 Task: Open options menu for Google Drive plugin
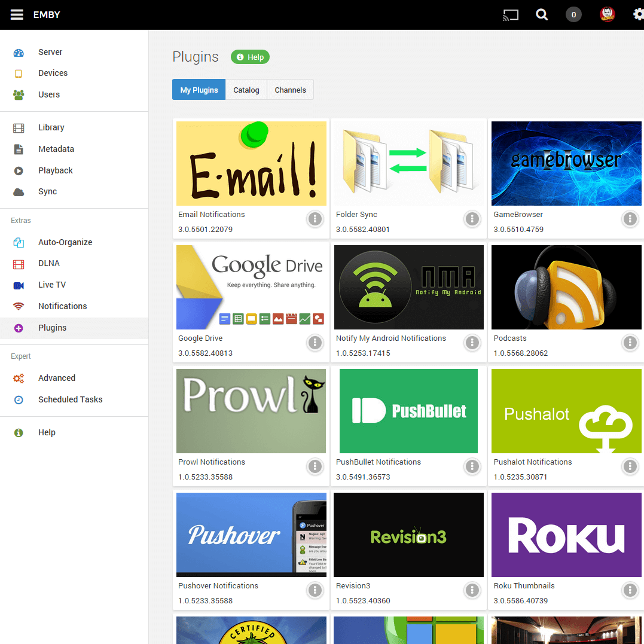pyautogui.click(x=315, y=343)
